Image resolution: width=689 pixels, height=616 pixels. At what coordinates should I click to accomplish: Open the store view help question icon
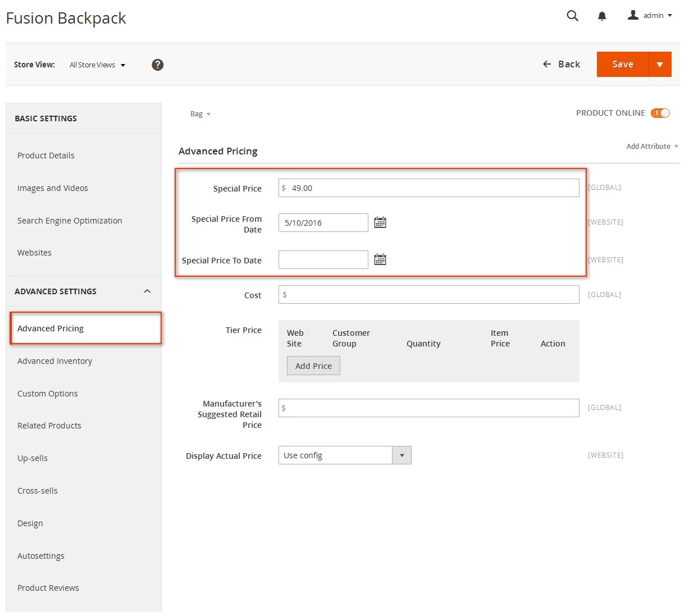[158, 65]
